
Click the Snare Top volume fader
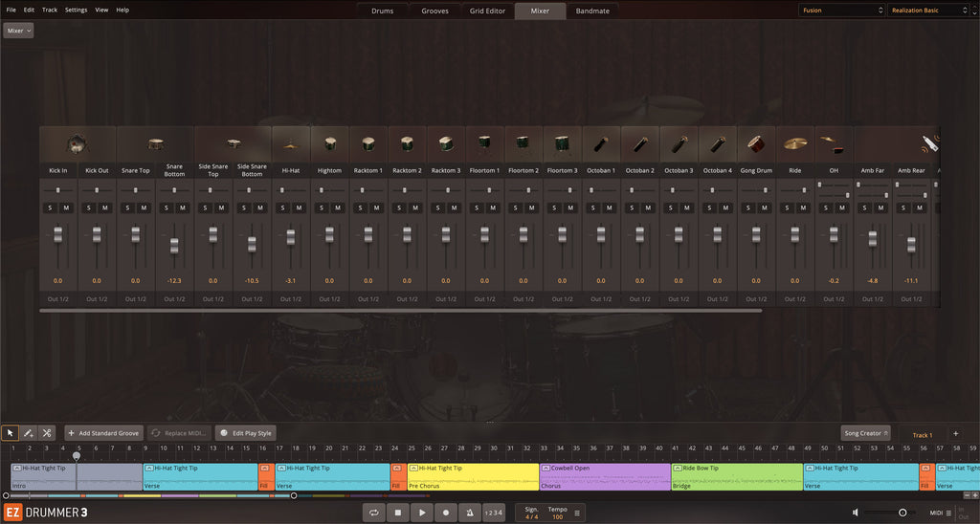pyautogui.click(x=136, y=234)
